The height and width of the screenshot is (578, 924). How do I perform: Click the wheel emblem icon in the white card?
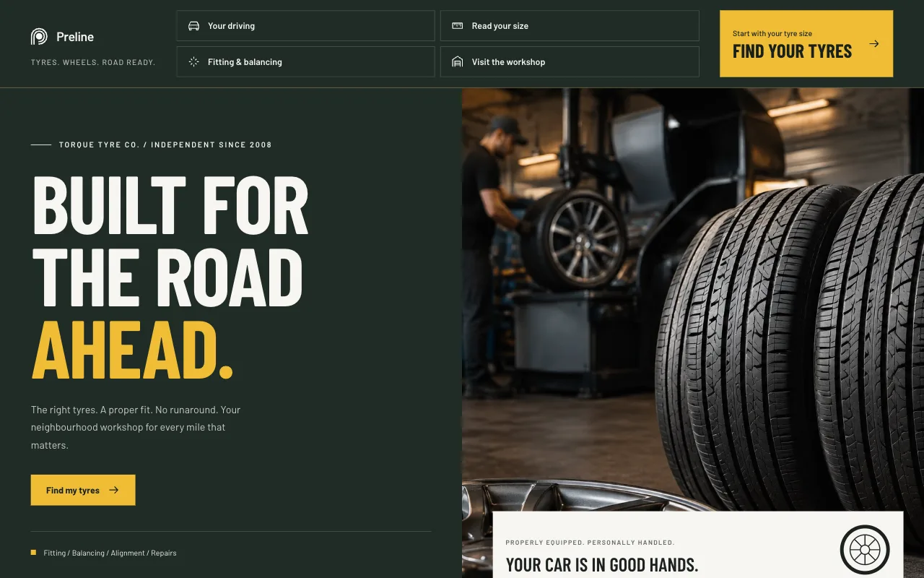(x=865, y=550)
